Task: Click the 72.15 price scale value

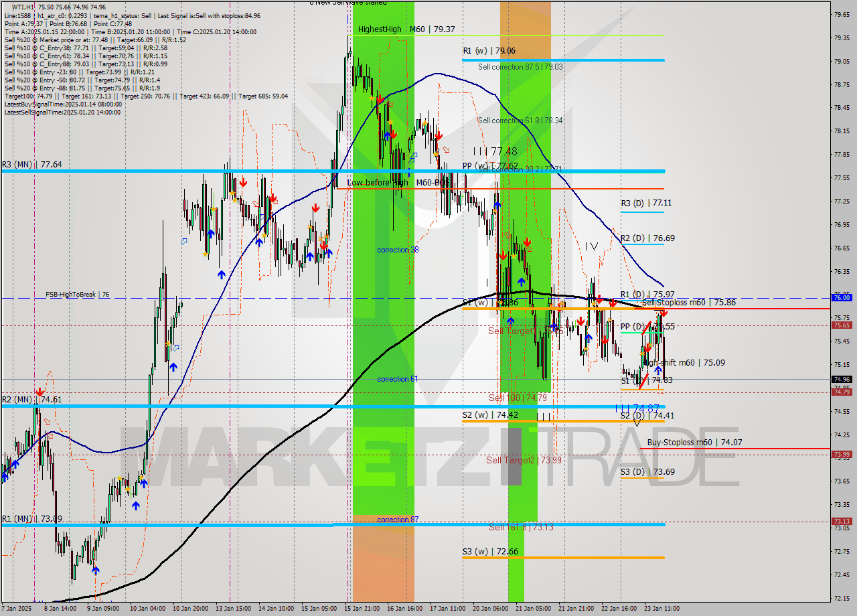Action: pyautogui.click(x=841, y=598)
